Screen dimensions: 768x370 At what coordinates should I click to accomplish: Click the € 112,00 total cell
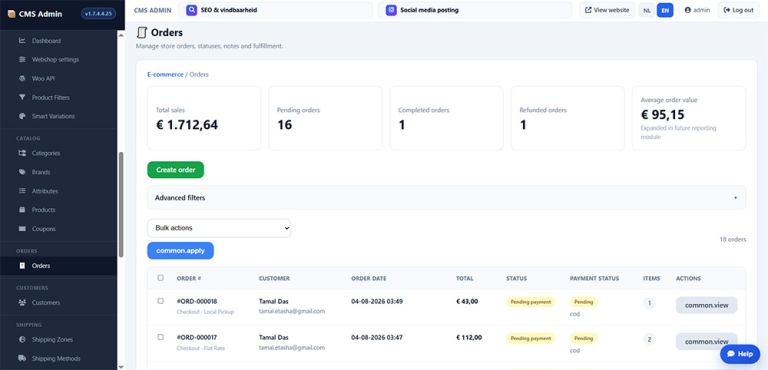[469, 338]
